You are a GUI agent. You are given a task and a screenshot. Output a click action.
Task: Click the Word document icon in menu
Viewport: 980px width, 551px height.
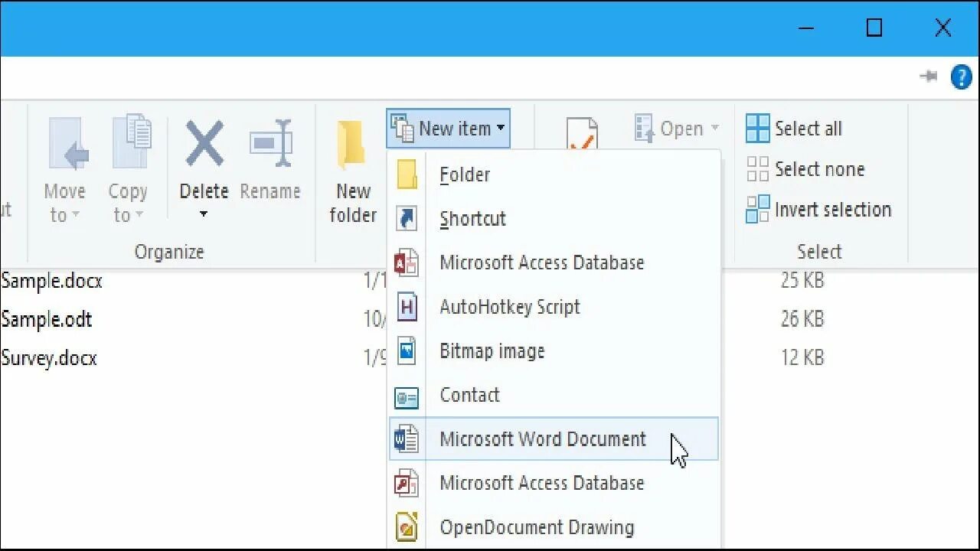407,439
